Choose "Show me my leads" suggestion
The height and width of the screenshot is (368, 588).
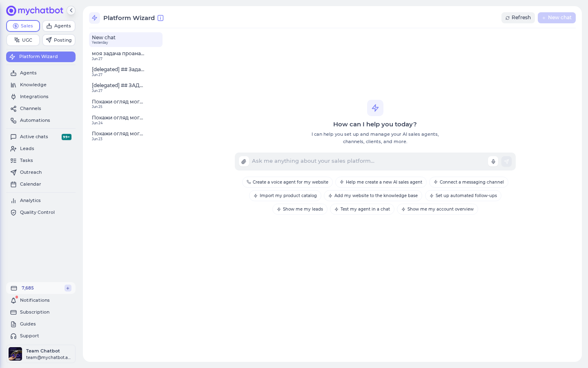click(300, 209)
